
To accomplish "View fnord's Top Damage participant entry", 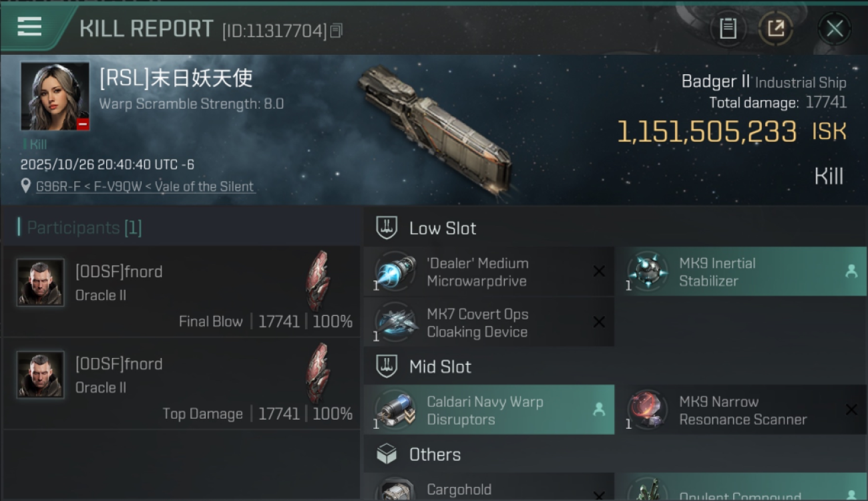I will click(181, 383).
